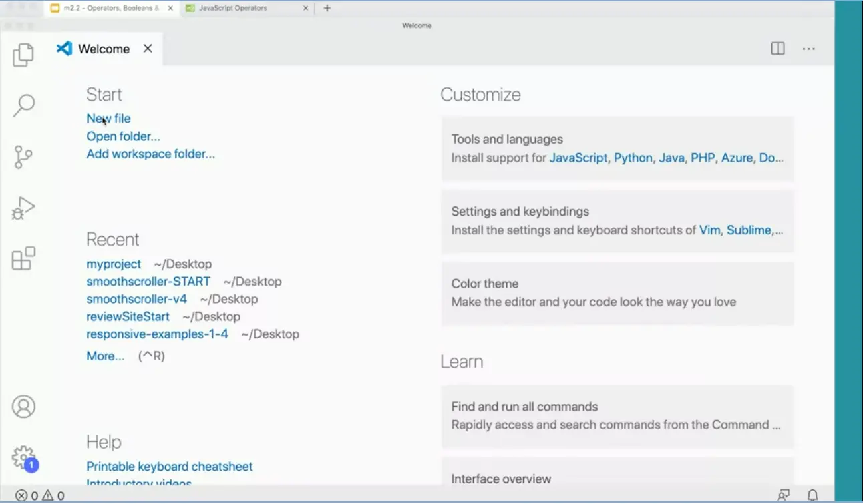Open recent reviewSiteStart
Viewport: 863px width, 504px height.
[x=128, y=316]
